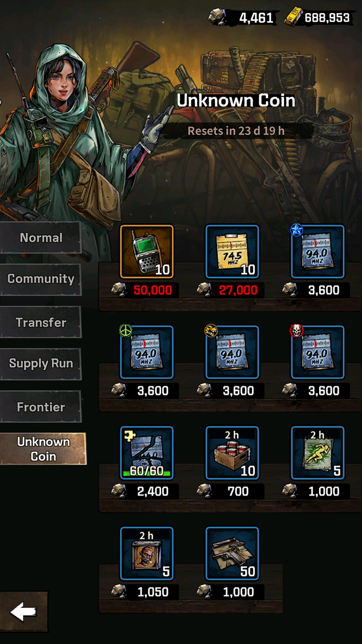
Task: Select the zombie head 2 h item
Action: pos(147,553)
